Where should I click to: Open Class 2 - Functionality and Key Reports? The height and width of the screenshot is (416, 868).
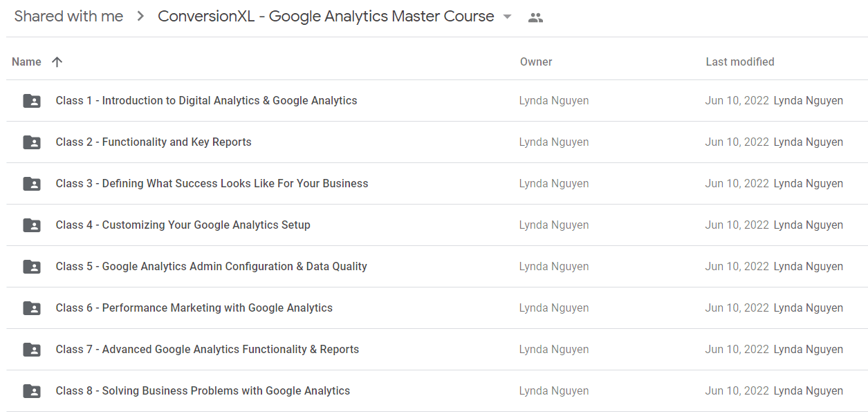point(154,142)
